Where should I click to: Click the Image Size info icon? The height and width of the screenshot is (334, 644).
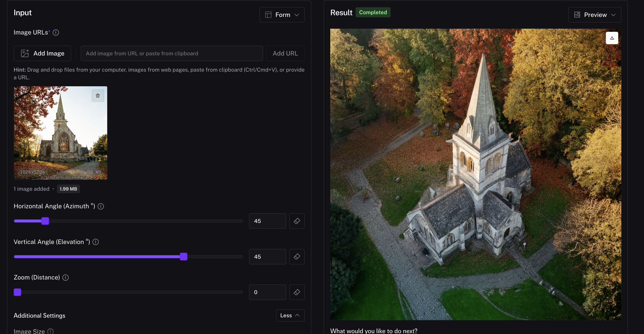(x=51, y=331)
